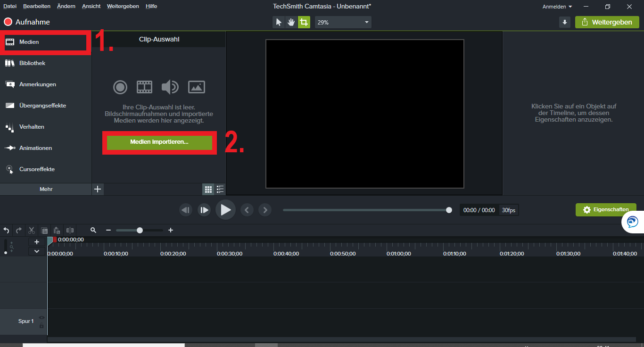Open the chat bubble assistant icon
Image resolution: width=644 pixels, height=347 pixels.
[632, 222]
